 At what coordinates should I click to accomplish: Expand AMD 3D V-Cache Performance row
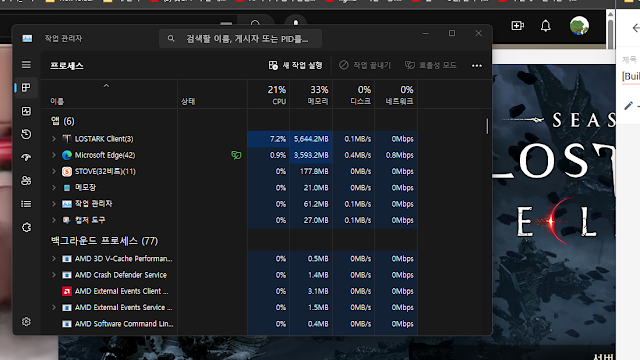point(53,259)
